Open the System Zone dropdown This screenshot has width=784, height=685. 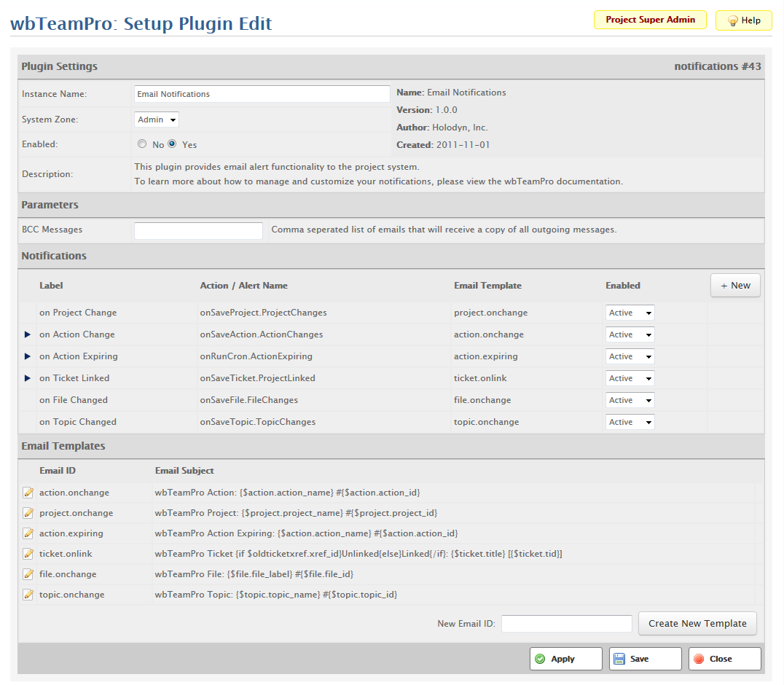pyautogui.click(x=157, y=120)
